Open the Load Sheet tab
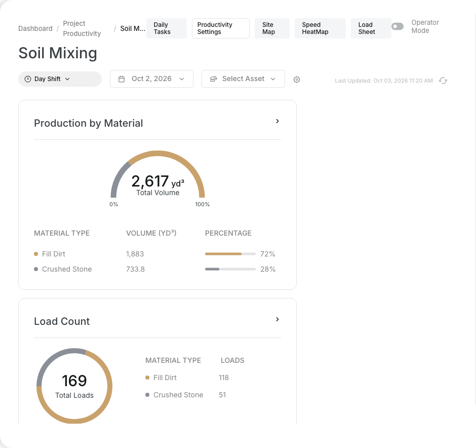The height and width of the screenshot is (448, 476). [371, 28]
